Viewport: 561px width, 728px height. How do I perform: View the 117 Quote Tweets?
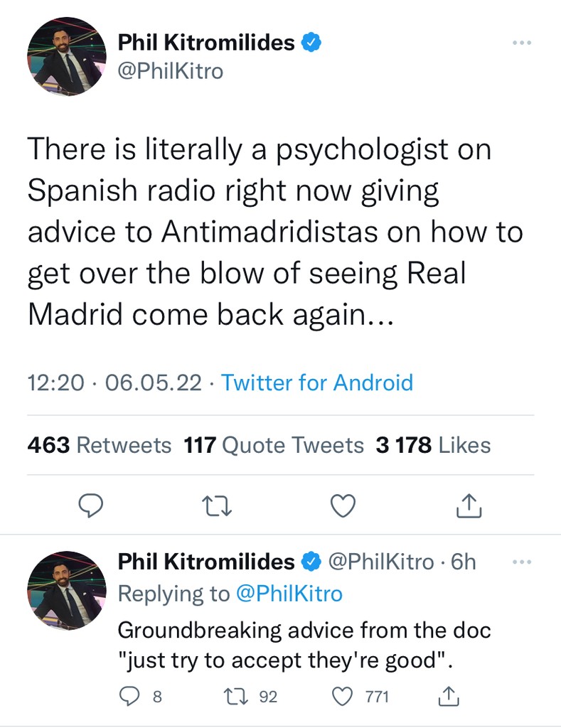274,446
